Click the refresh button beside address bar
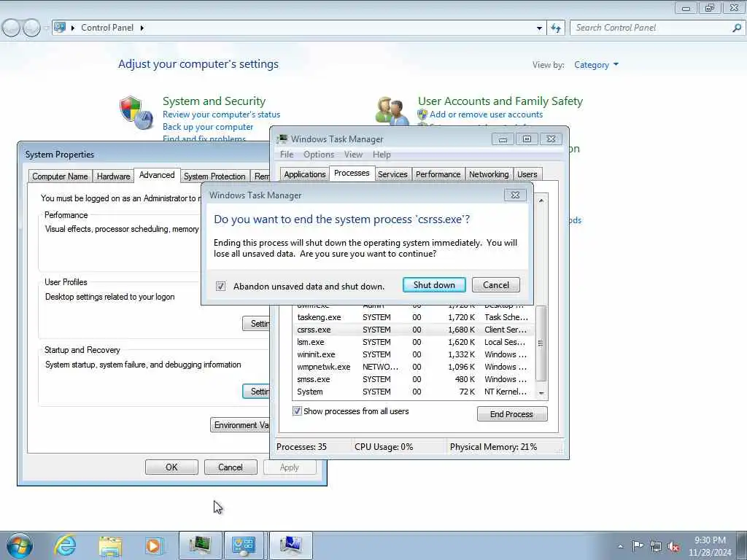Viewport: 747px width, 560px height. (556, 28)
